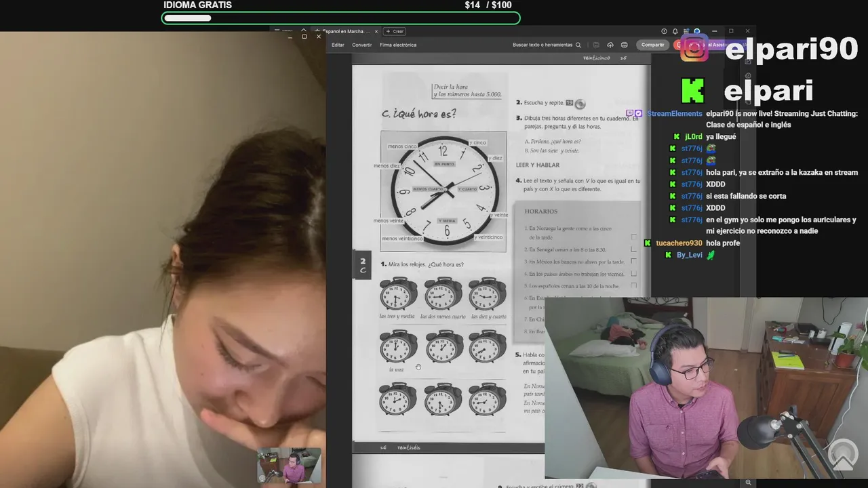The width and height of the screenshot is (868, 488).
Task: Maximize the video call window
Action: 304,37
